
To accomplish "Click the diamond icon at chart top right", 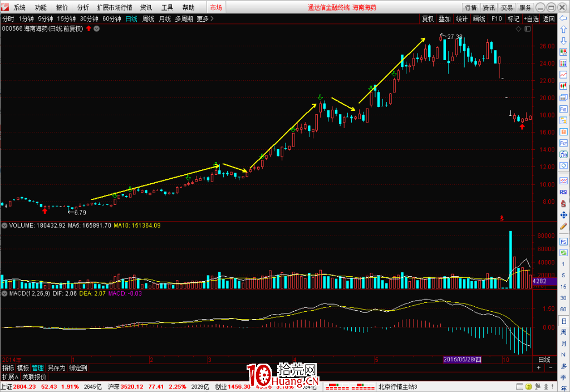I will point(519,29).
